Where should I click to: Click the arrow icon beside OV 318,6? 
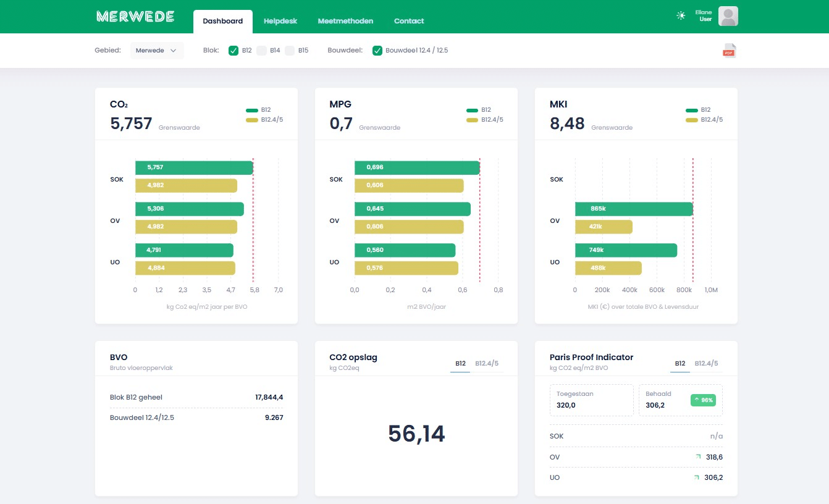[x=698, y=456]
